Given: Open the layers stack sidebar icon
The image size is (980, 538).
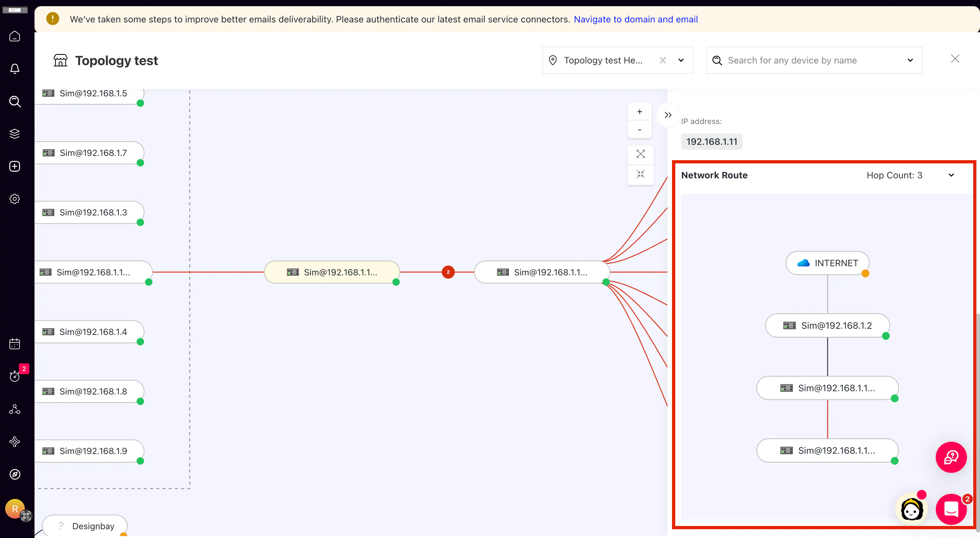Looking at the screenshot, I should 14,134.
